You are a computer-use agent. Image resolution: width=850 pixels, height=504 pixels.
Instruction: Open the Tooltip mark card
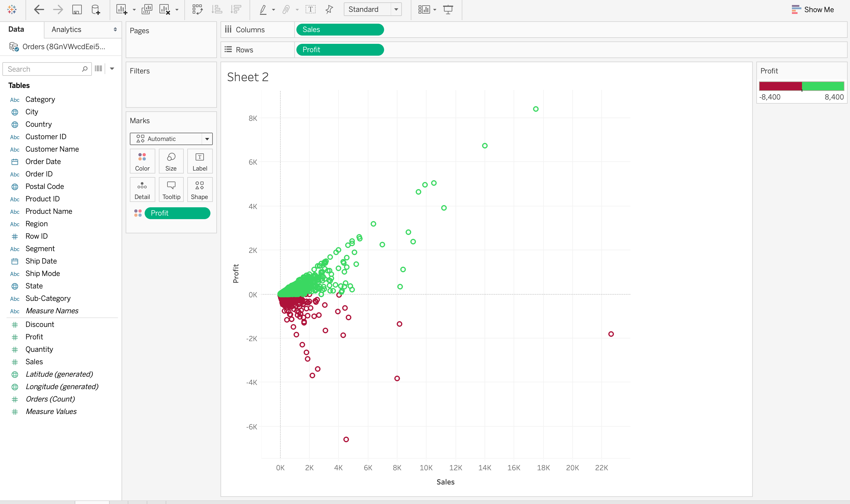tap(171, 190)
